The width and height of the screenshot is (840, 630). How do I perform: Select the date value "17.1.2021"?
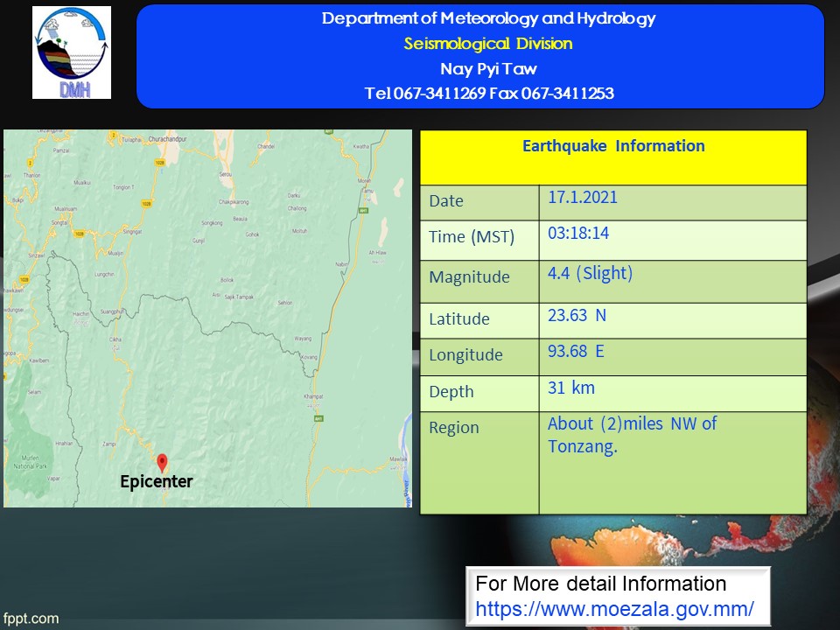click(583, 197)
